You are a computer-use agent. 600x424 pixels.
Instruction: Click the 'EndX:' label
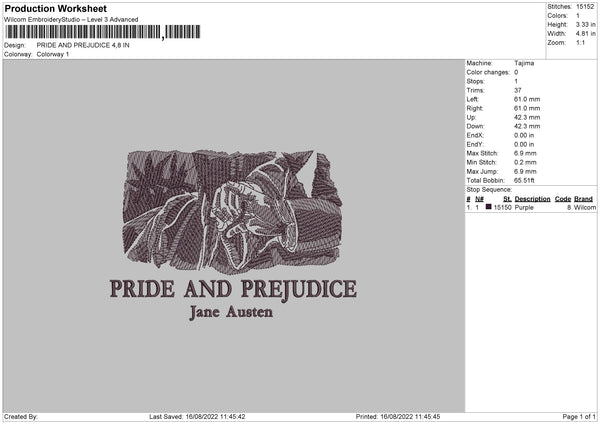(x=475, y=135)
